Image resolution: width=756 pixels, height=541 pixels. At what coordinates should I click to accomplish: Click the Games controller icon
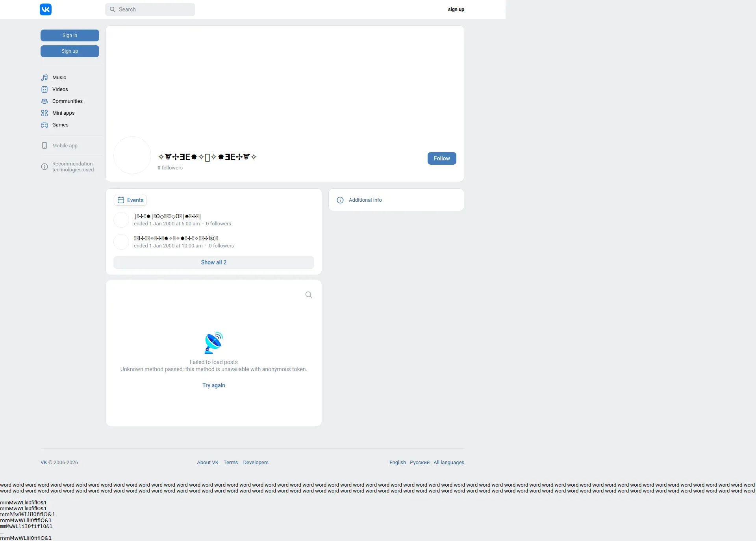pyautogui.click(x=44, y=125)
